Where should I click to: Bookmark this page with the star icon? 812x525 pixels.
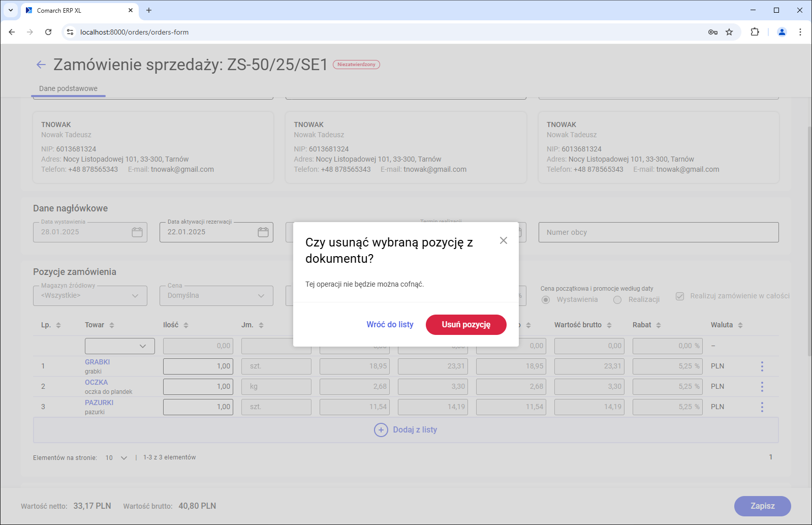tap(729, 32)
